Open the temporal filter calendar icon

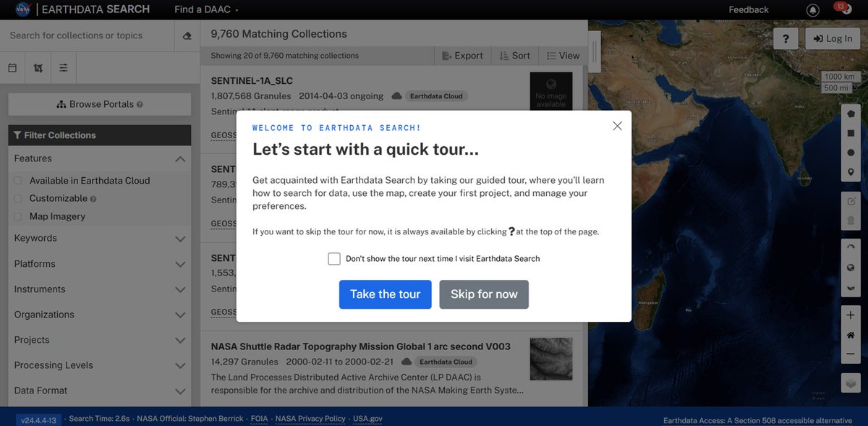click(12, 67)
